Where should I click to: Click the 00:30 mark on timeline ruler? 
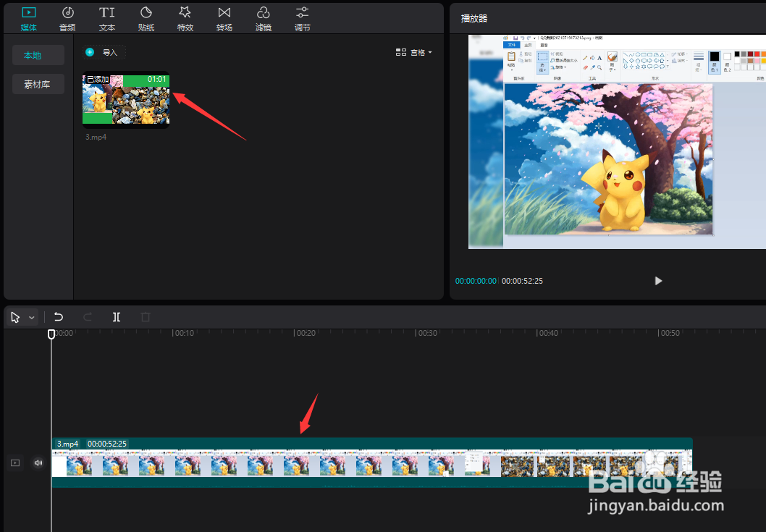coord(426,333)
